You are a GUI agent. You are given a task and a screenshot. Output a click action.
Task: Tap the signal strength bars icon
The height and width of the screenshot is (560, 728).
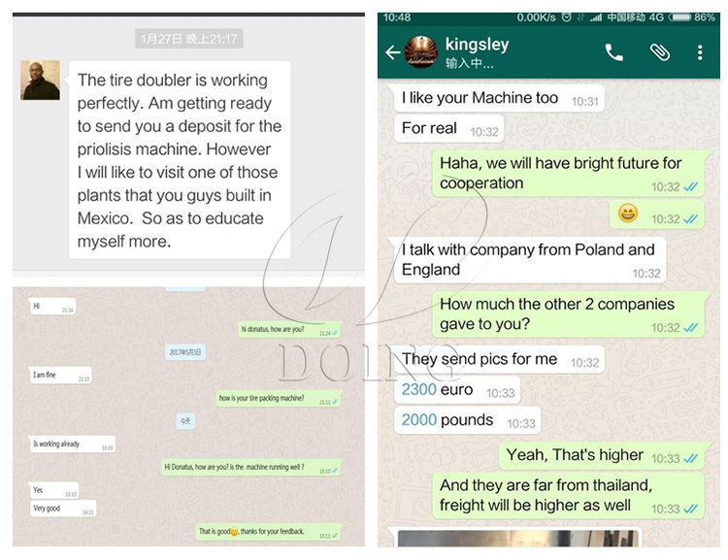pos(596,17)
